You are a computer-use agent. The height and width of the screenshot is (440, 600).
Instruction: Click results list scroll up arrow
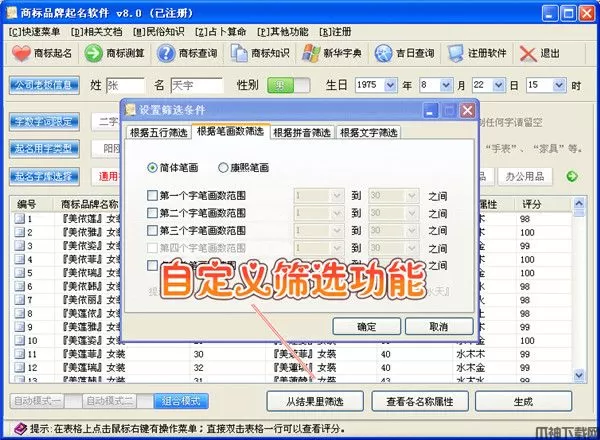point(579,203)
